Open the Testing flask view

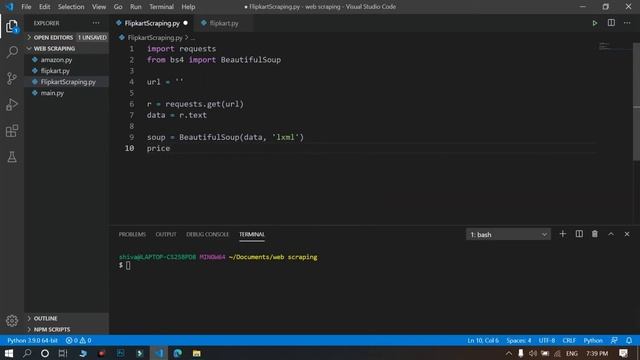pos(12,157)
